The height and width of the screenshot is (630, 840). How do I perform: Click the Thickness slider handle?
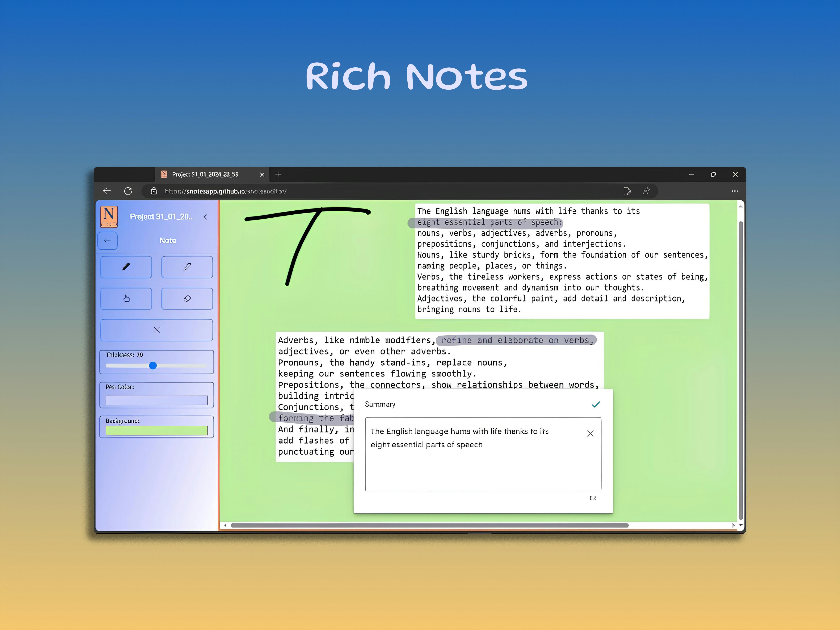pyautogui.click(x=153, y=366)
